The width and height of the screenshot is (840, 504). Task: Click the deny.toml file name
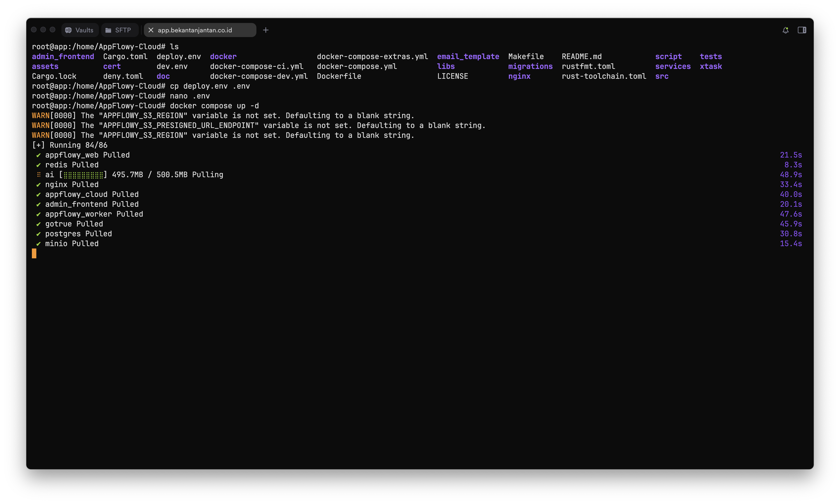coord(123,76)
